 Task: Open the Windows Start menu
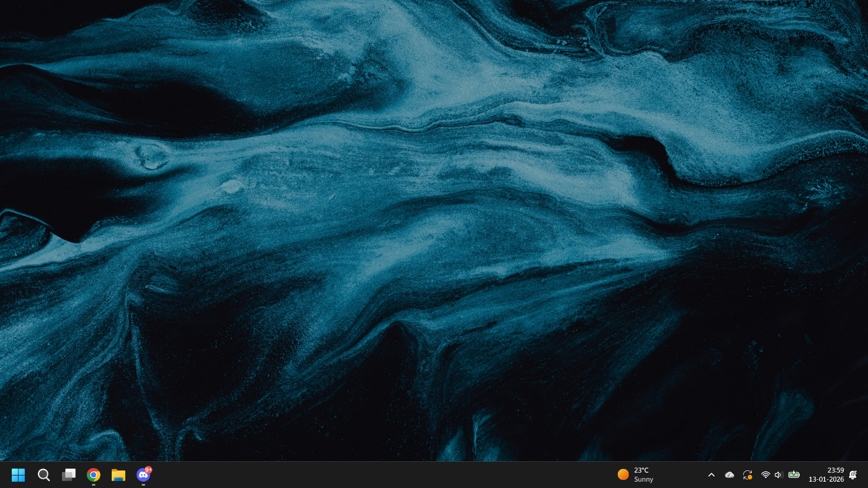pos(18,475)
